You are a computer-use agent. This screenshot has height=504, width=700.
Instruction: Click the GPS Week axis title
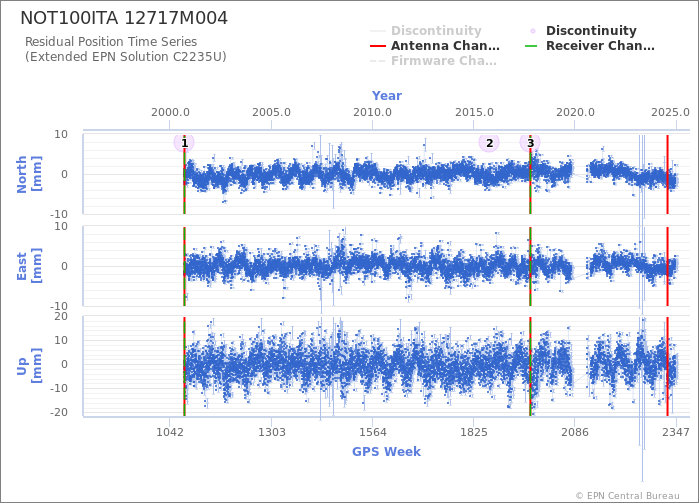click(x=386, y=452)
